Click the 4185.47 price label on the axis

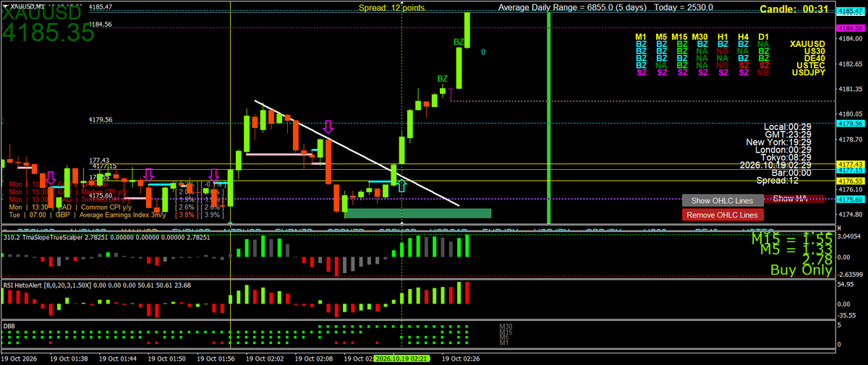pos(851,12)
